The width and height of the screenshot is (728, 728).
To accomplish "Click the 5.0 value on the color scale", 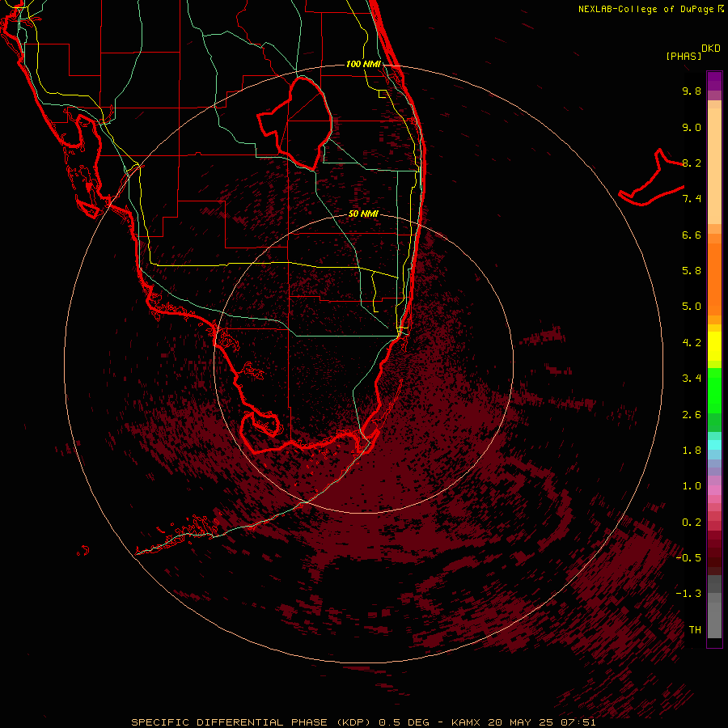I will [692, 307].
